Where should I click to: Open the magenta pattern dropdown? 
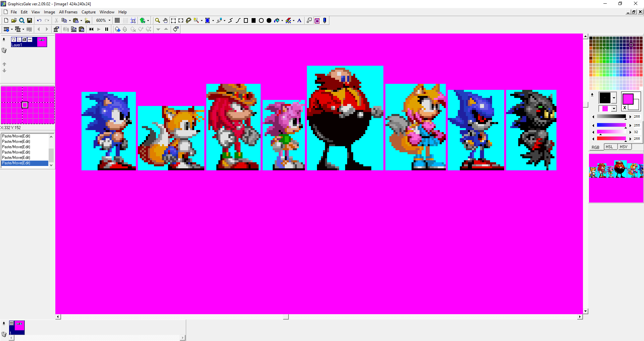tap(614, 109)
